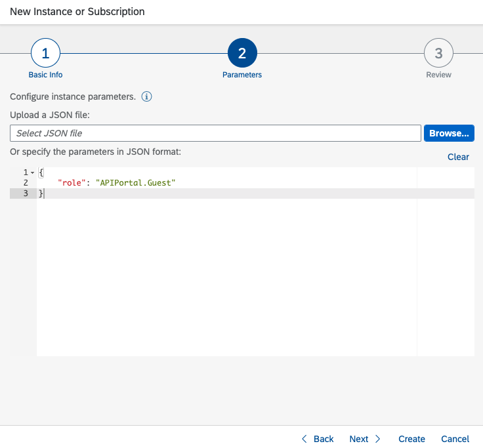Clear the JSON parameters with Clear link
The width and height of the screenshot is (483, 448).
pos(458,157)
